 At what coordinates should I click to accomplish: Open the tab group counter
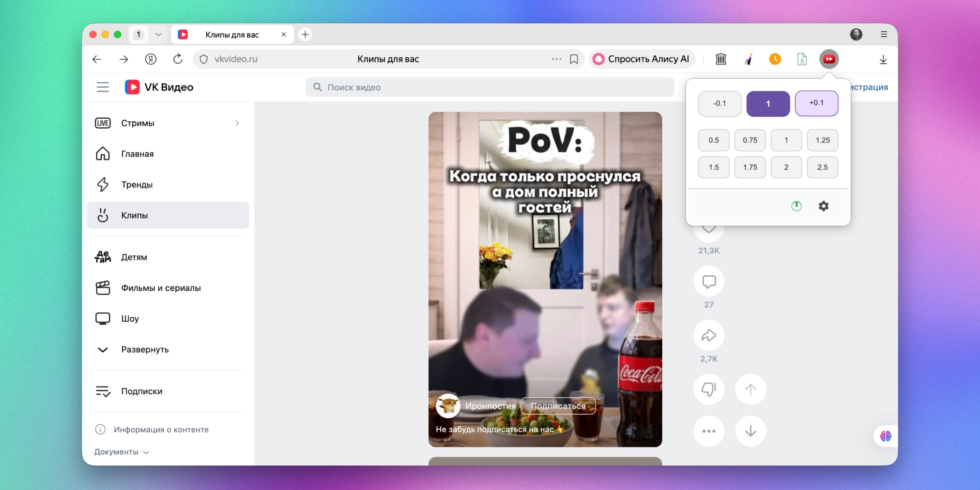click(x=139, y=34)
